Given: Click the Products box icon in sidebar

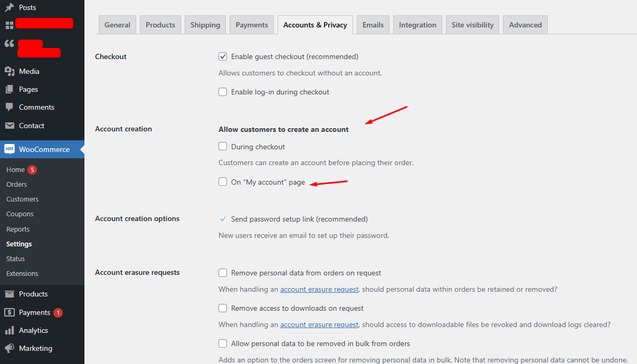Looking at the screenshot, I should coord(9,294).
